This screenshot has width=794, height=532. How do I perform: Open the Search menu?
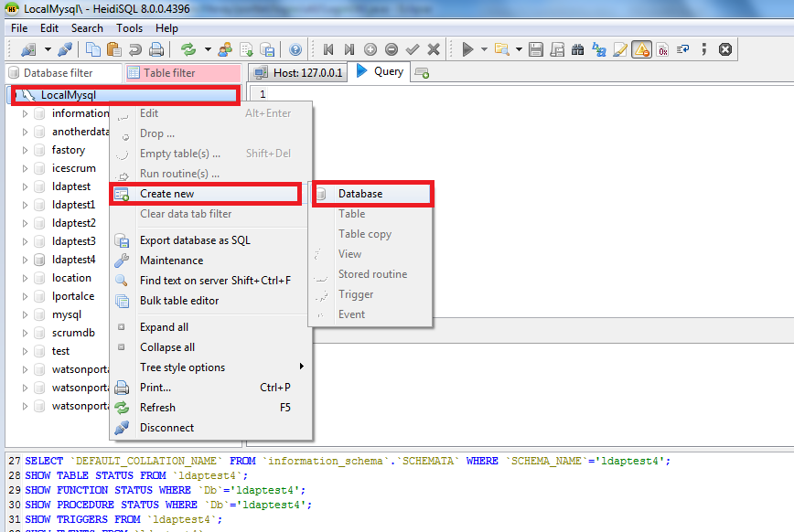pyautogui.click(x=87, y=28)
